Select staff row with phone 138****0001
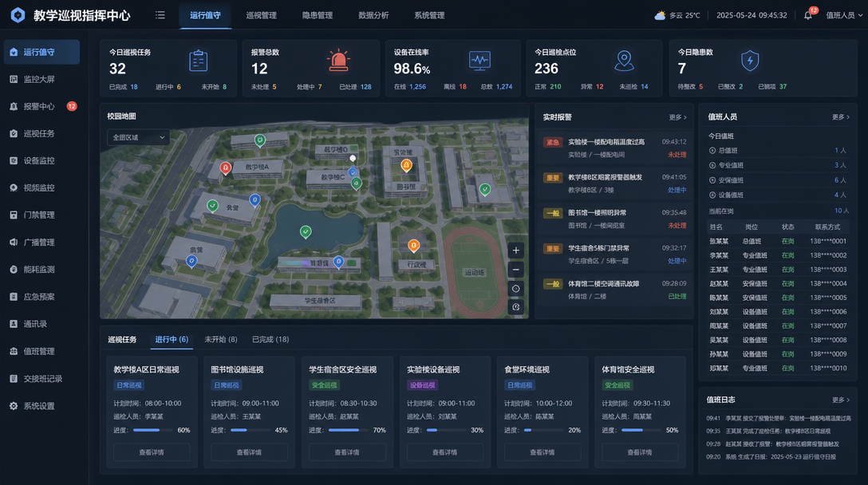 pyautogui.click(x=778, y=242)
